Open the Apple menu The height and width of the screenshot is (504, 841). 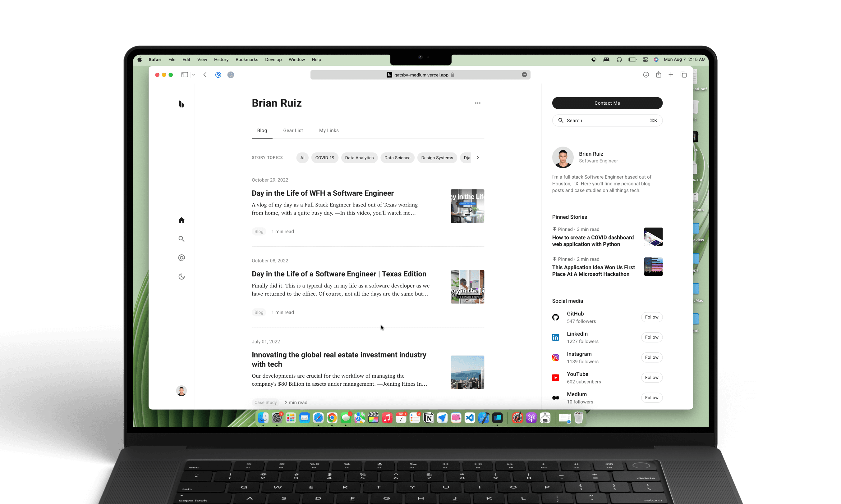[140, 59]
